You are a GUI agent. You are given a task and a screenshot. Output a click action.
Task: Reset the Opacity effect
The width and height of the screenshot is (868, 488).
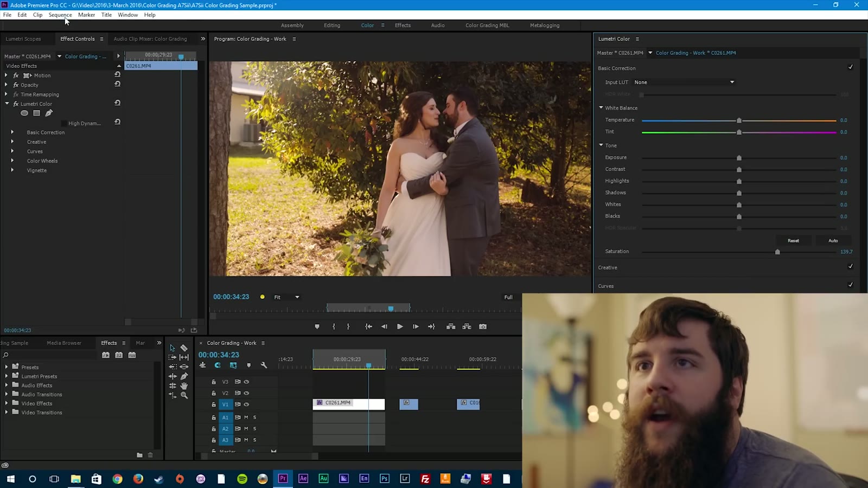click(117, 84)
